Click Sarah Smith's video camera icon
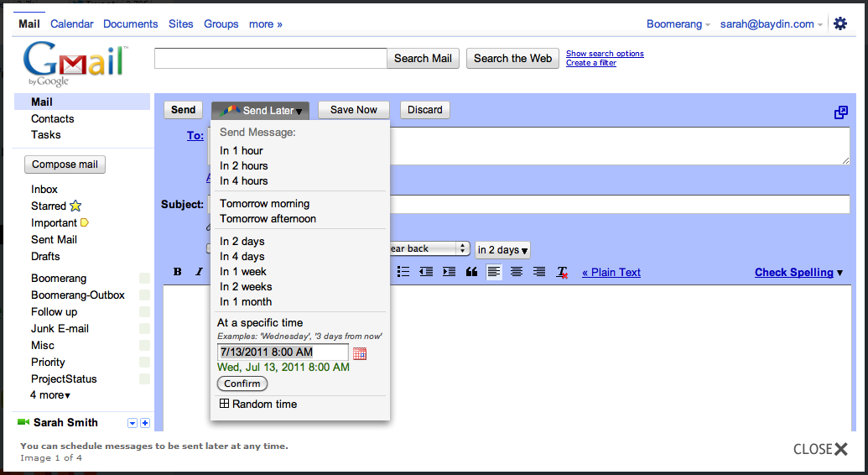Image resolution: width=868 pixels, height=475 pixels. (x=23, y=422)
